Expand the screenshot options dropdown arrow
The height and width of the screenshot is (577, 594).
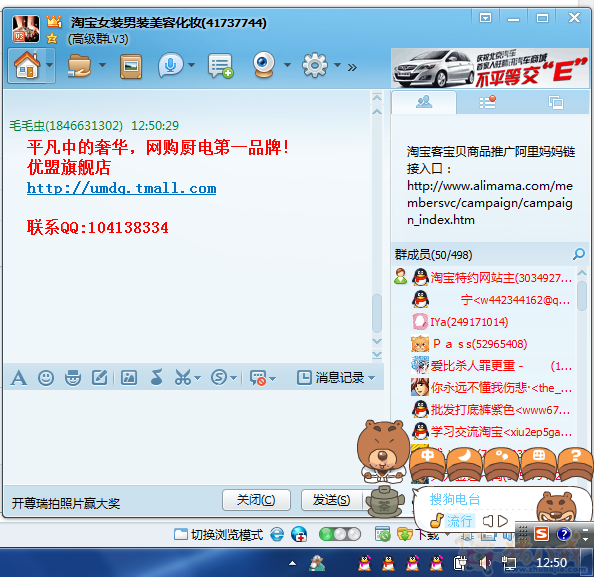coord(197,378)
